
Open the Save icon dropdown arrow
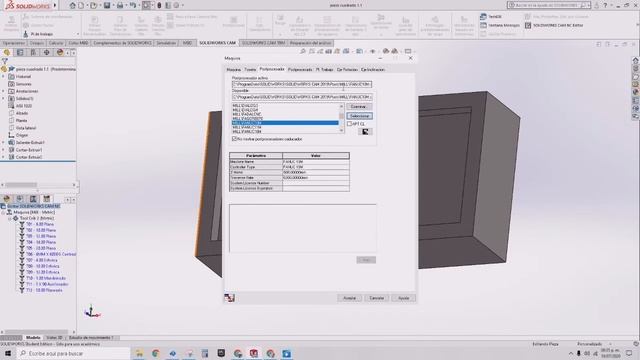click(113, 5)
